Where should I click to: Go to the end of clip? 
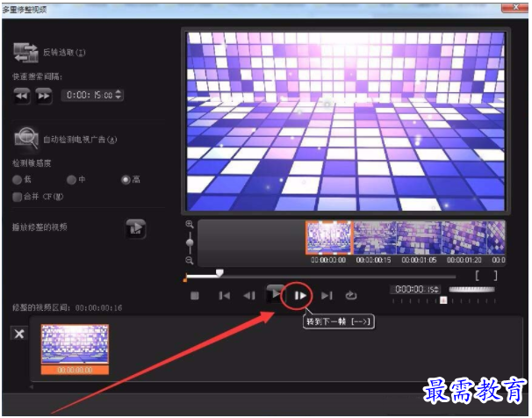[x=327, y=296]
